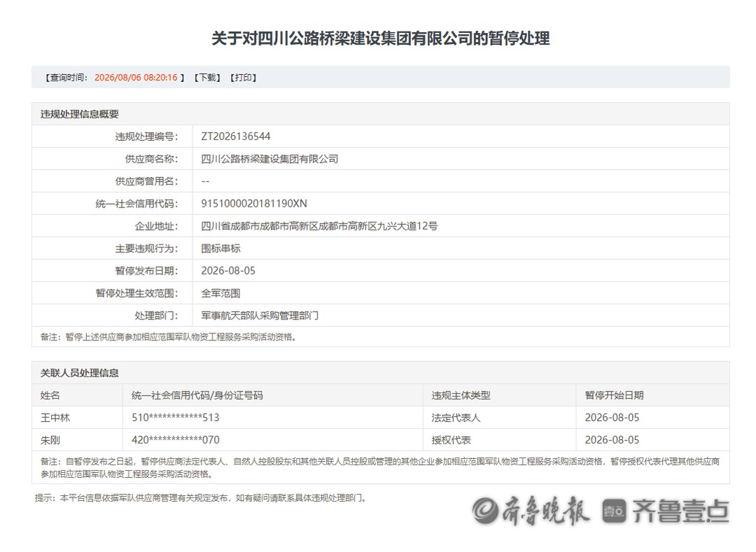Click the 供应商曾用名 label
This screenshot has height=552, width=756.
click(x=146, y=181)
